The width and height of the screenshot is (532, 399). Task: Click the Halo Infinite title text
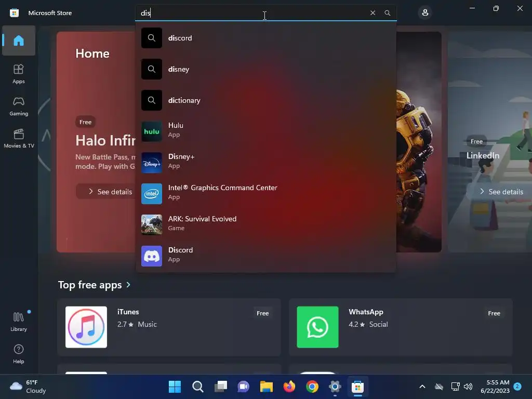pos(105,140)
